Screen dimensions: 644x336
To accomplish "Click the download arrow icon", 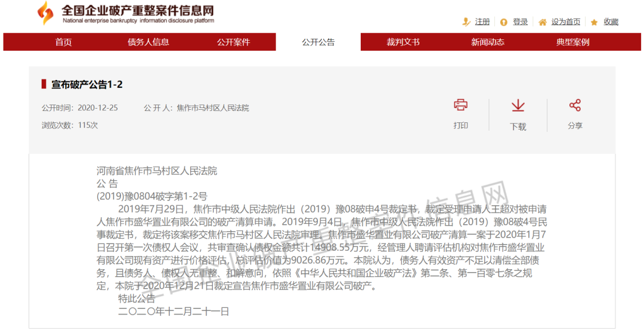I will pos(518,106).
